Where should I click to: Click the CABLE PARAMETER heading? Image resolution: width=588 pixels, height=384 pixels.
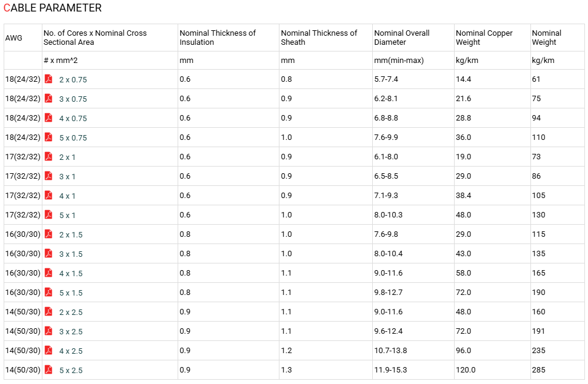pyautogui.click(x=53, y=8)
